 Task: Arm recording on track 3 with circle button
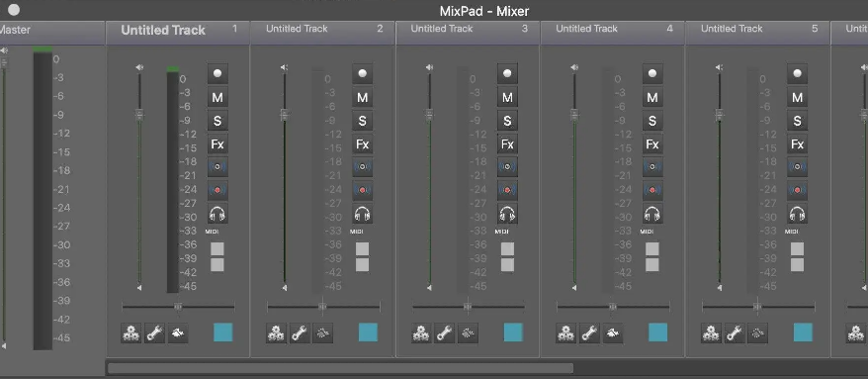click(x=507, y=73)
